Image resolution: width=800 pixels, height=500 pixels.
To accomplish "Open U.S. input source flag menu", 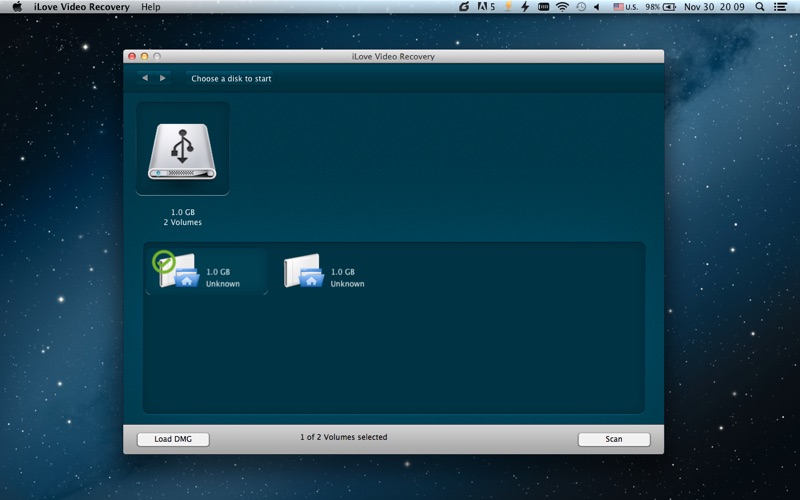I will [626, 7].
